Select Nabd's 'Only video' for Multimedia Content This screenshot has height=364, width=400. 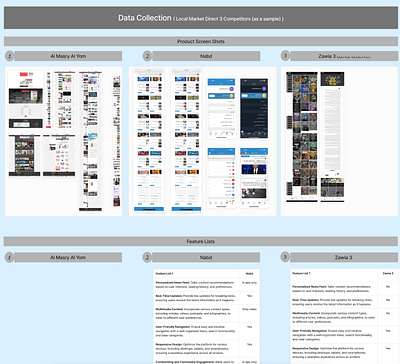pos(249,309)
